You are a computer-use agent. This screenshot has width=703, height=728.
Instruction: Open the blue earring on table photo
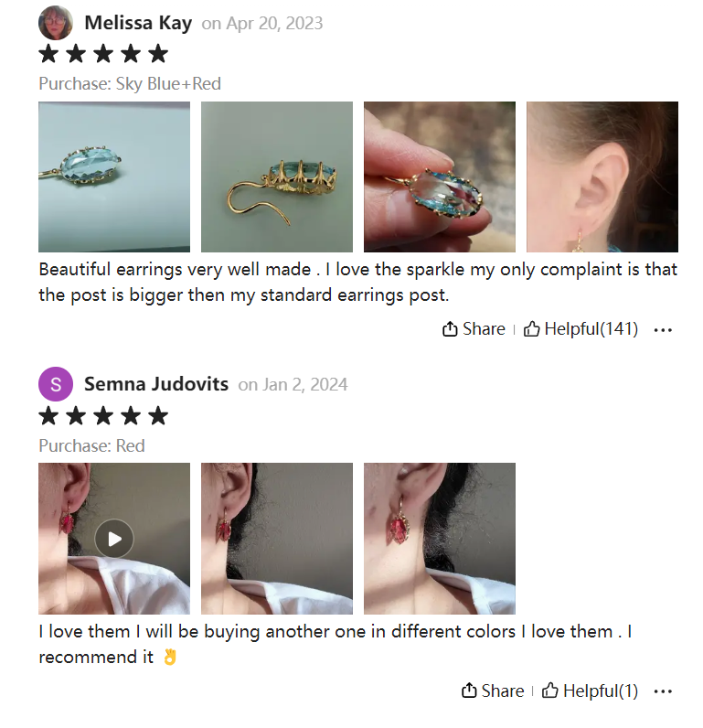click(114, 177)
